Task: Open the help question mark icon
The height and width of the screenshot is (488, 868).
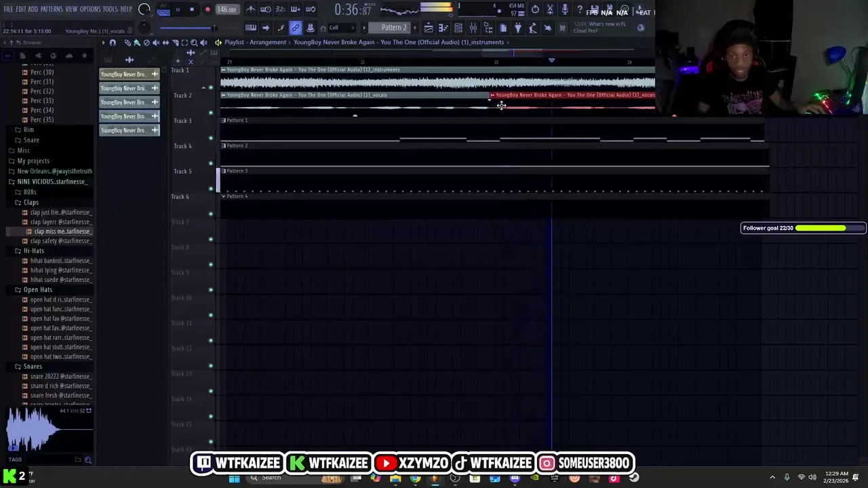Action: pos(579,9)
